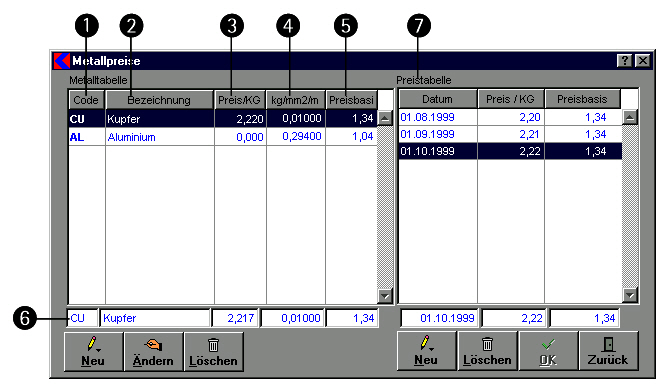Click the pencil Neu button under Preistabelle
This screenshot has height=390, width=669.
(x=427, y=351)
